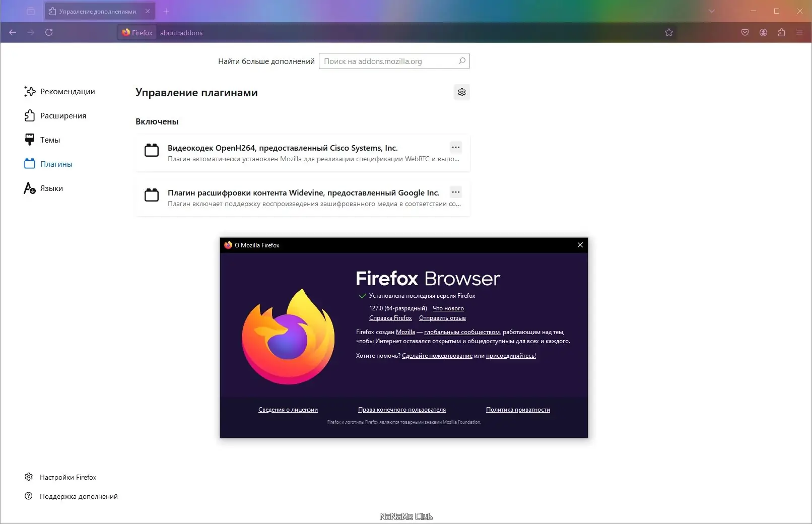Select the Плагины section
This screenshot has width=812, height=524.
48,164
